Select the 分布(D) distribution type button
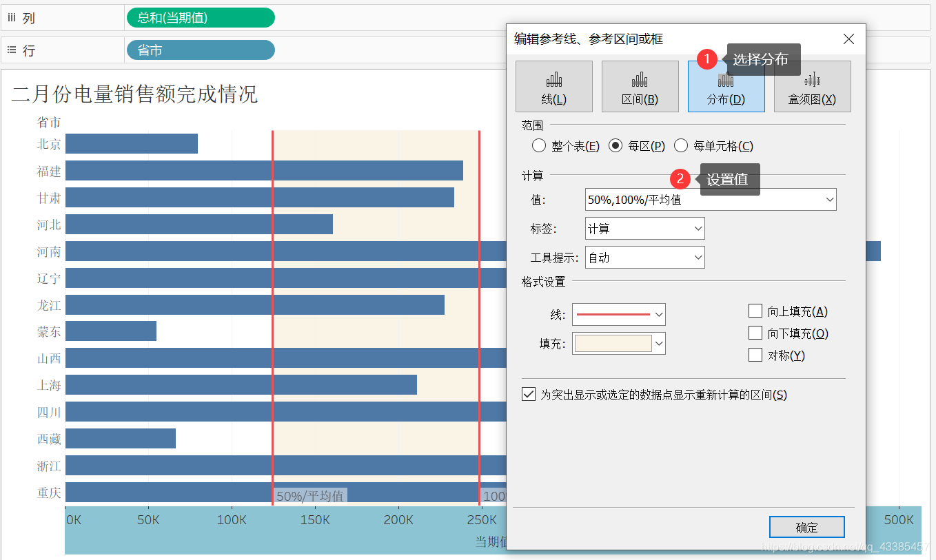Viewport: 936px width, 560px height. click(x=726, y=86)
